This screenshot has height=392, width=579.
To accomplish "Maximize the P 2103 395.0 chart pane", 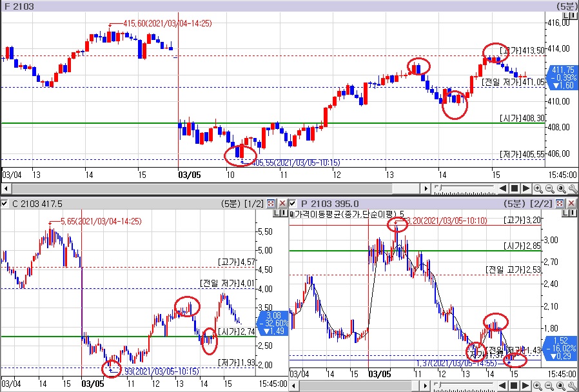I will click(x=560, y=203).
